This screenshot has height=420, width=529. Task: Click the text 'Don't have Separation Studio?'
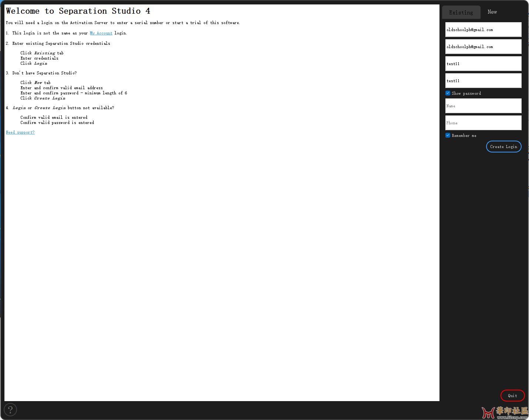[x=44, y=73]
